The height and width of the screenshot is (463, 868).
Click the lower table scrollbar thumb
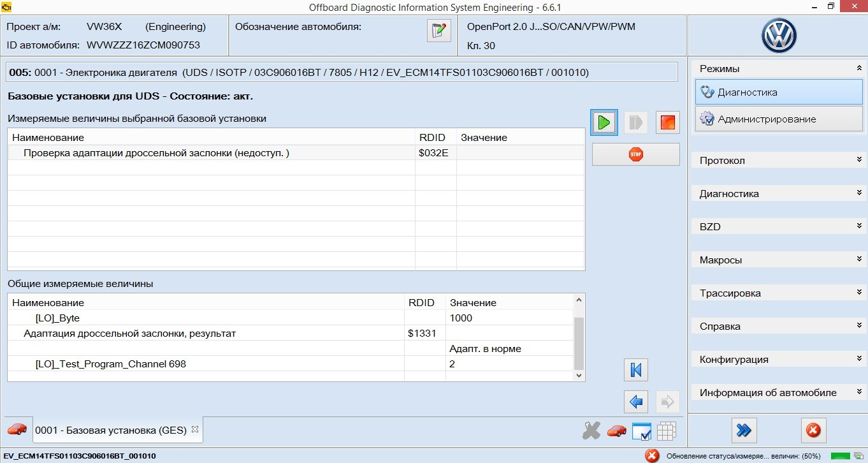tap(579, 343)
